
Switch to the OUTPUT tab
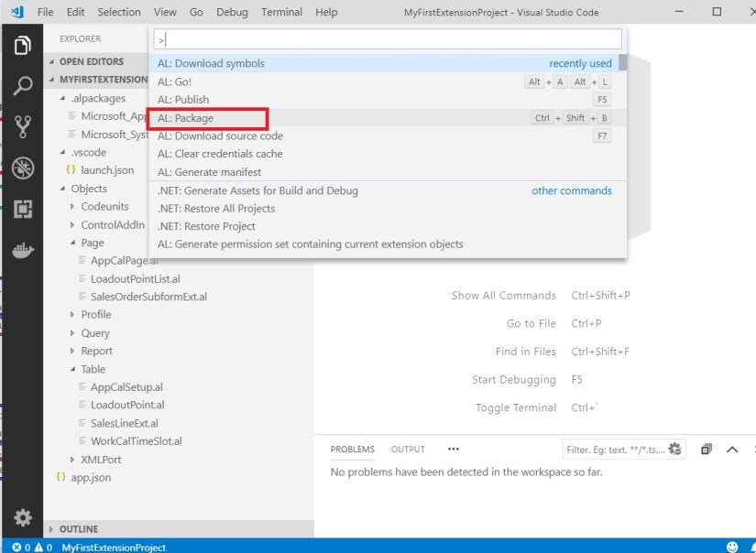[x=408, y=450]
